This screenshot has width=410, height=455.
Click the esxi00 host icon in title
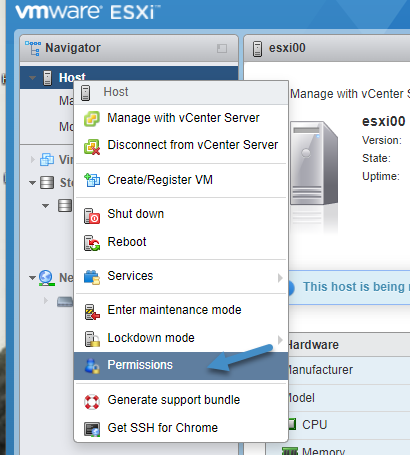point(257,49)
